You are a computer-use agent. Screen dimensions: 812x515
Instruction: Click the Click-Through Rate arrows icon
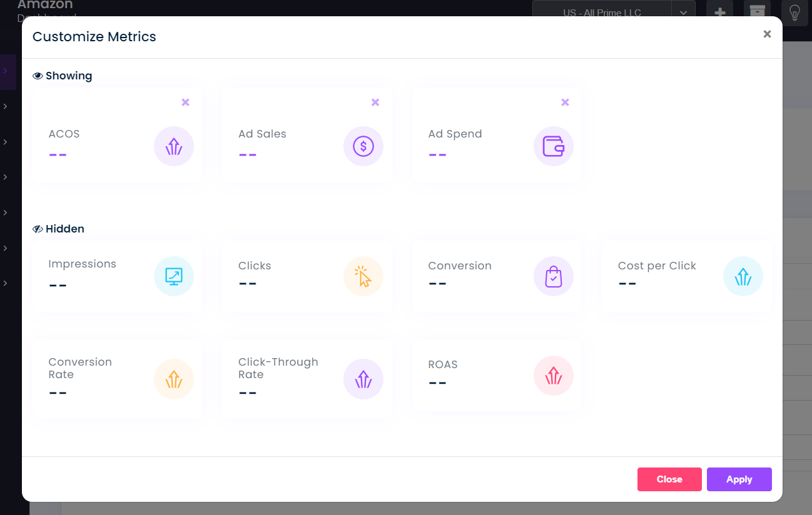point(363,379)
